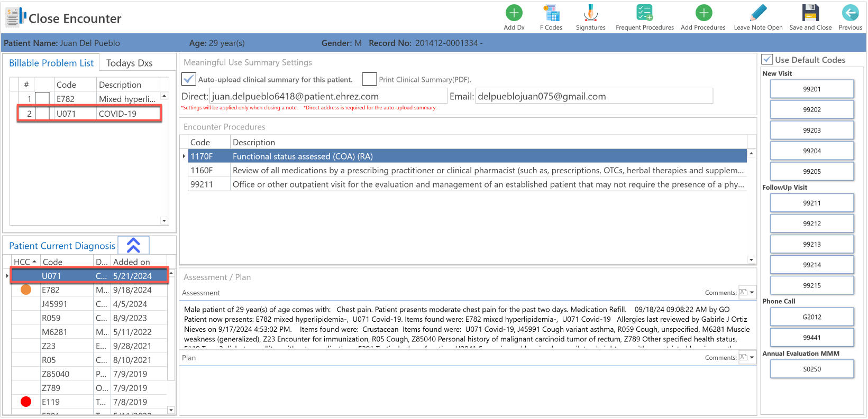Open Frequent Procedures list
This screenshot has height=419, width=868.
pyautogui.click(x=644, y=13)
